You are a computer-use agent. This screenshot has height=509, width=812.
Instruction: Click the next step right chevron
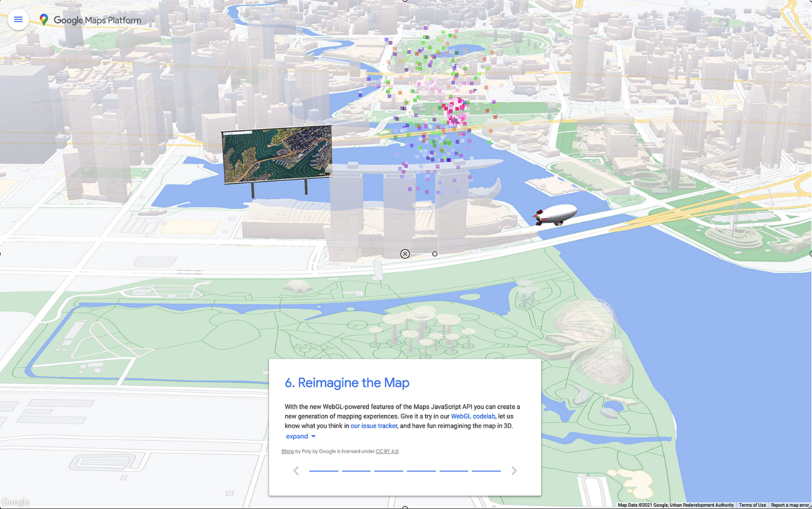514,471
